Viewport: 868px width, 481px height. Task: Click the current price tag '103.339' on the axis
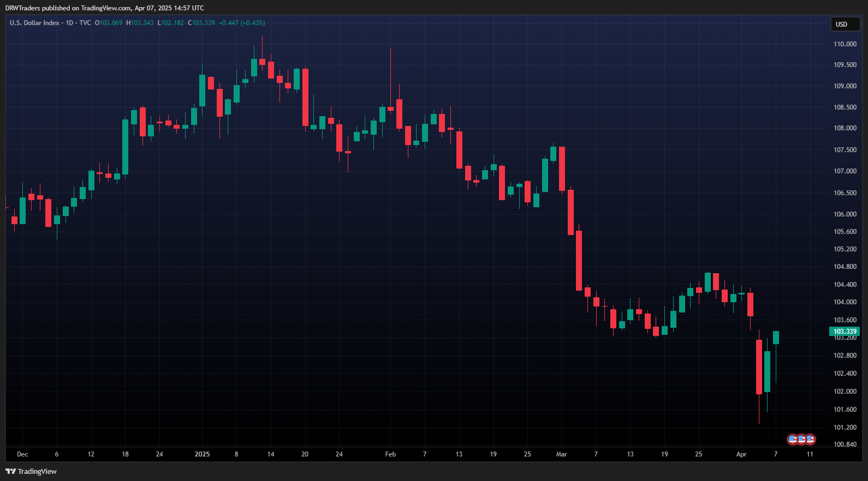coord(845,331)
